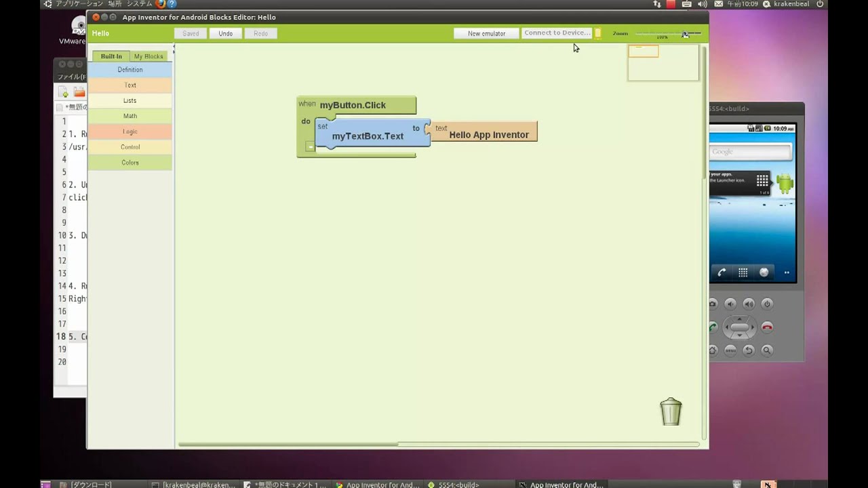This screenshot has height=488, width=868.
Task: Click the Connect to Device button
Action: [557, 33]
